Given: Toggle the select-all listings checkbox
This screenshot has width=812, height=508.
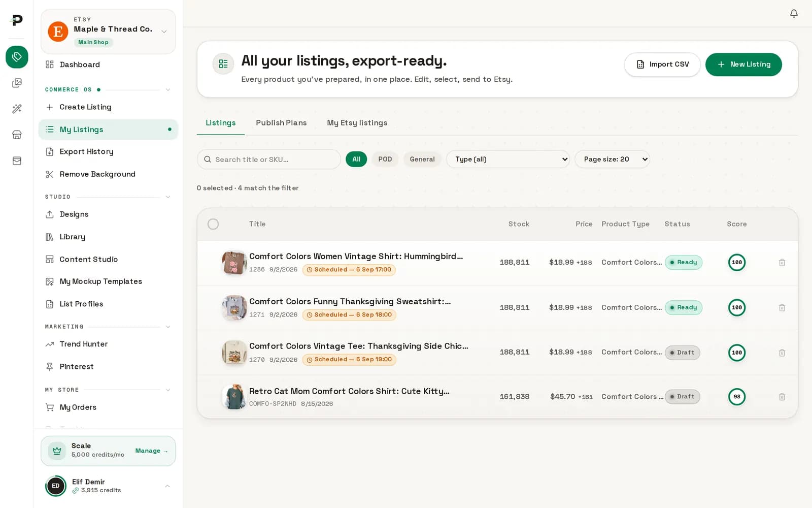Looking at the screenshot, I should pyautogui.click(x=213, y=224).
